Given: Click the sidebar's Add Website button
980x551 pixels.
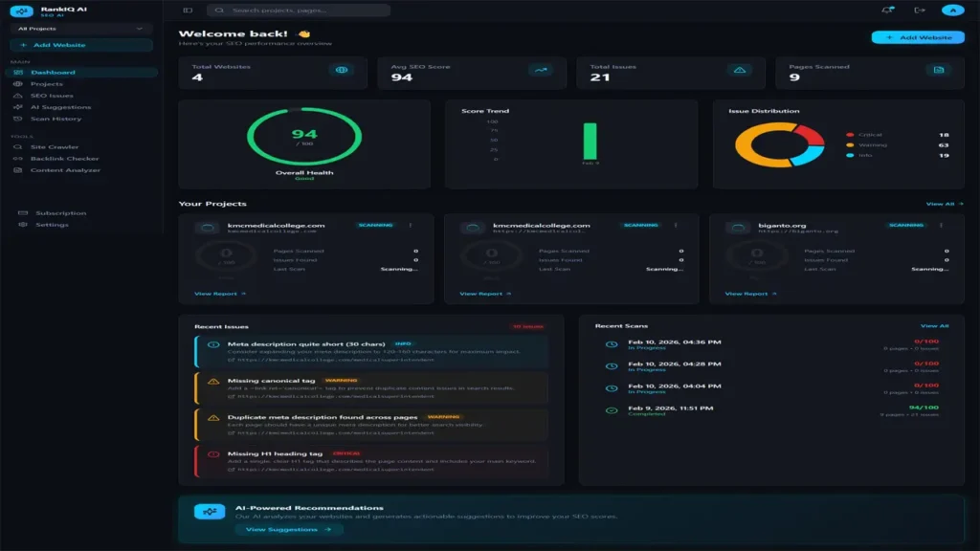Looking at the screenshot, I should click(x=80, y=45).
